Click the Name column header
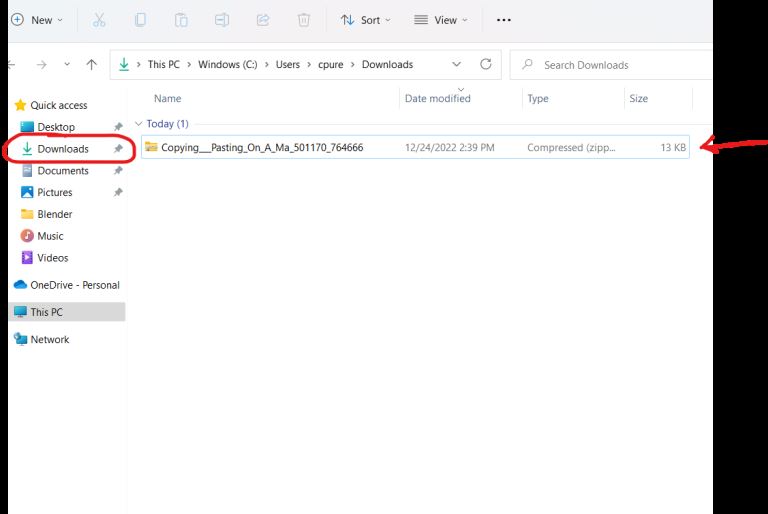 (x=168, y=98)
